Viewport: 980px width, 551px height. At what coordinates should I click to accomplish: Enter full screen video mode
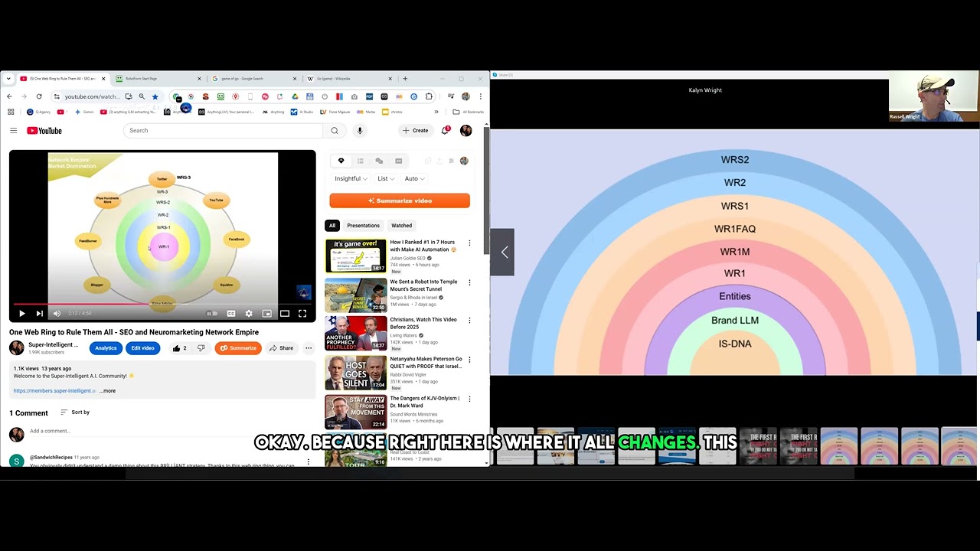coord(302,313)
